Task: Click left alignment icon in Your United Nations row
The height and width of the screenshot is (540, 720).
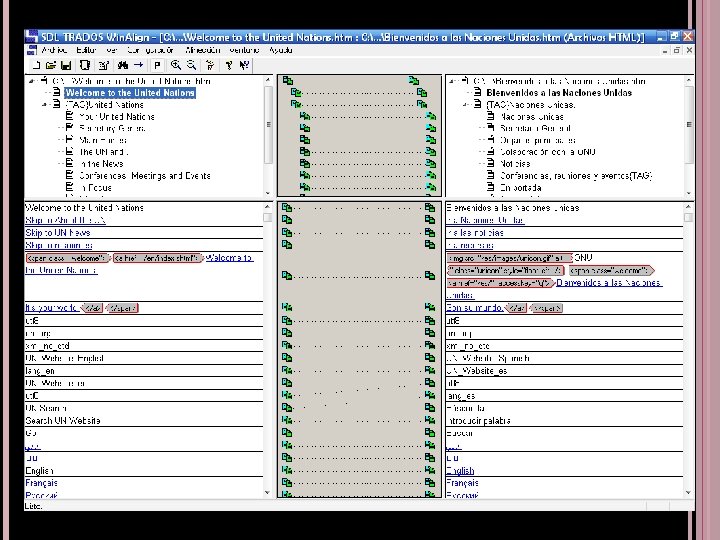Action: pos(305,116)
